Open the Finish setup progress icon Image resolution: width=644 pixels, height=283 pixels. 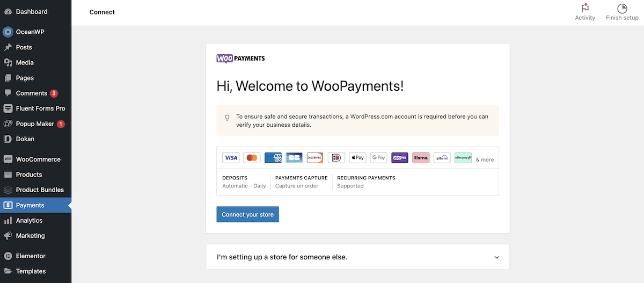[622, 9]
